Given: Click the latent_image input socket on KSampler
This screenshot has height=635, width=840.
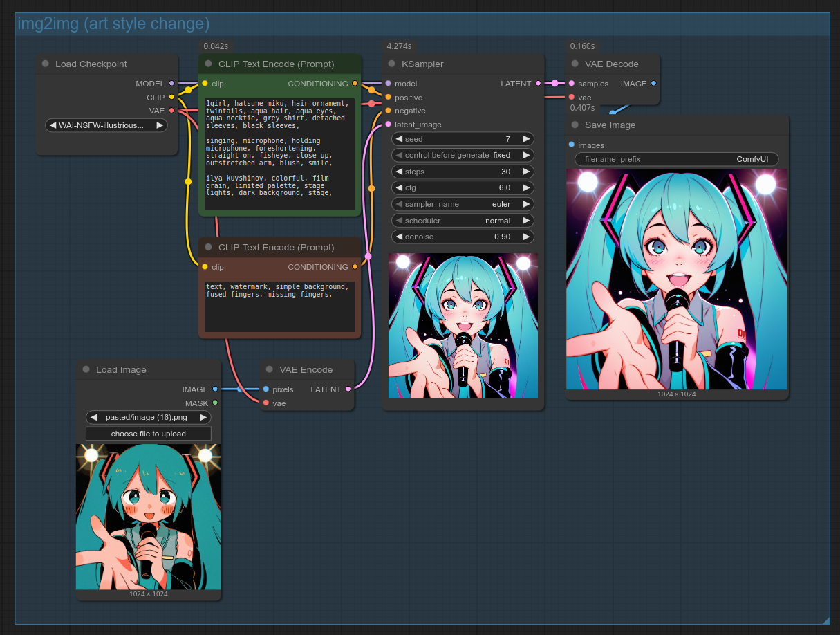Looking at the screenshot, I should 389,125.
